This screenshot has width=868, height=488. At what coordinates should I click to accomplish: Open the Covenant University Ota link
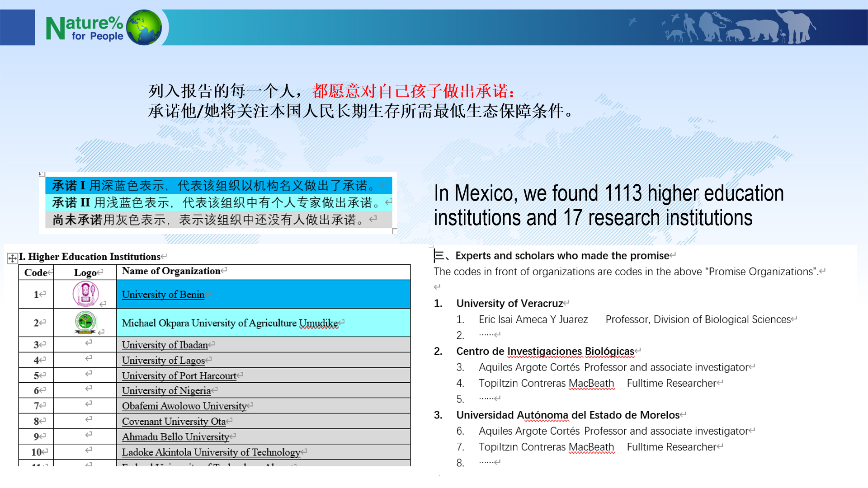pyautogui.click(x=174, y=421)
